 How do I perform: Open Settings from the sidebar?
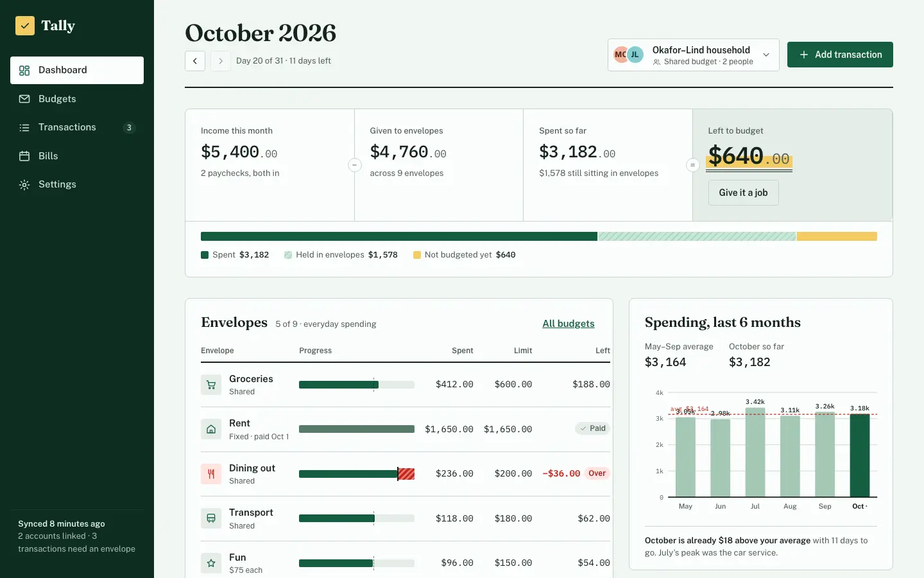[77, 184]
